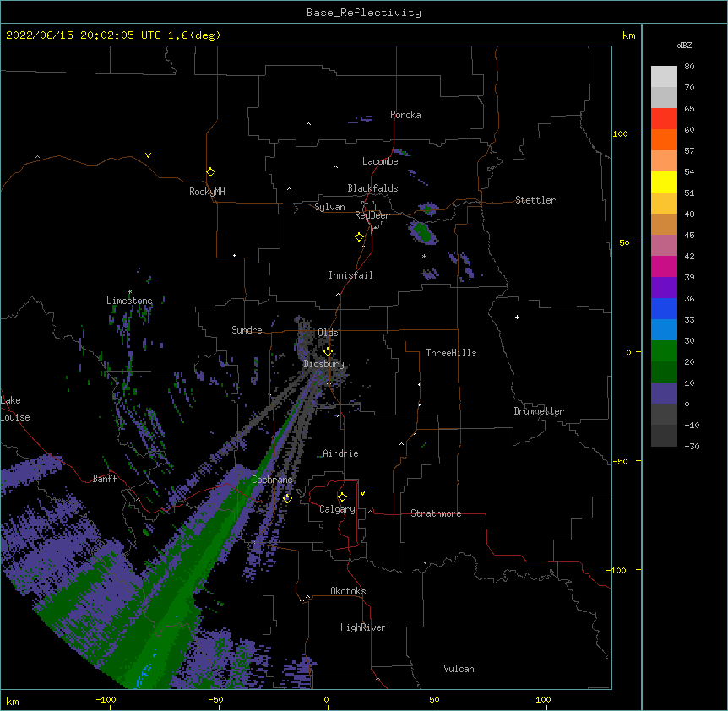Select the yellow diamond marker beside Olds
The image size is (728, 711).
328,352
